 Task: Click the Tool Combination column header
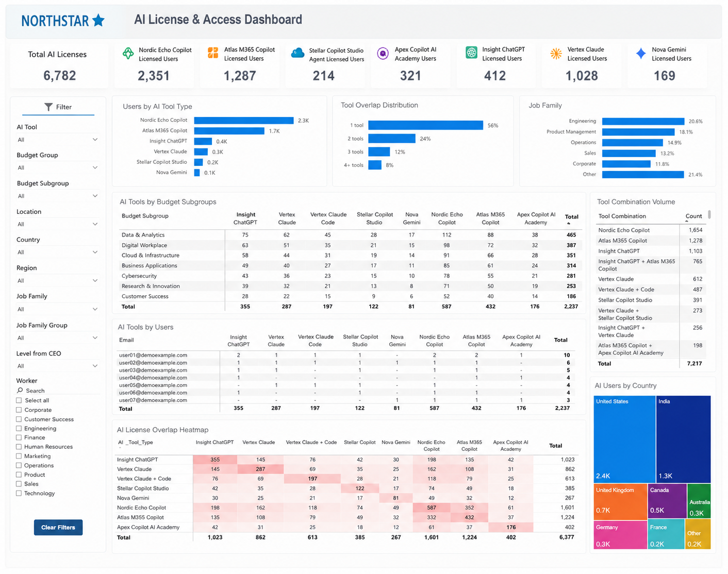click(622, 216)
